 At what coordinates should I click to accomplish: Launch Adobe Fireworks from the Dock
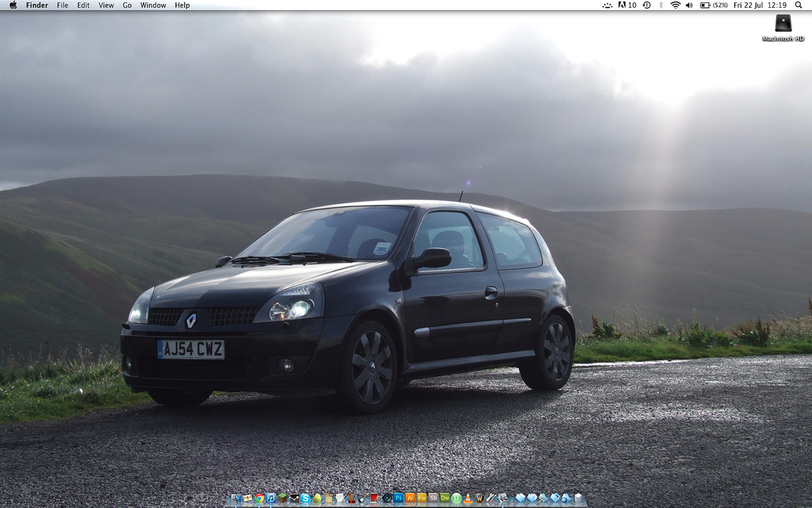[422, 498]
